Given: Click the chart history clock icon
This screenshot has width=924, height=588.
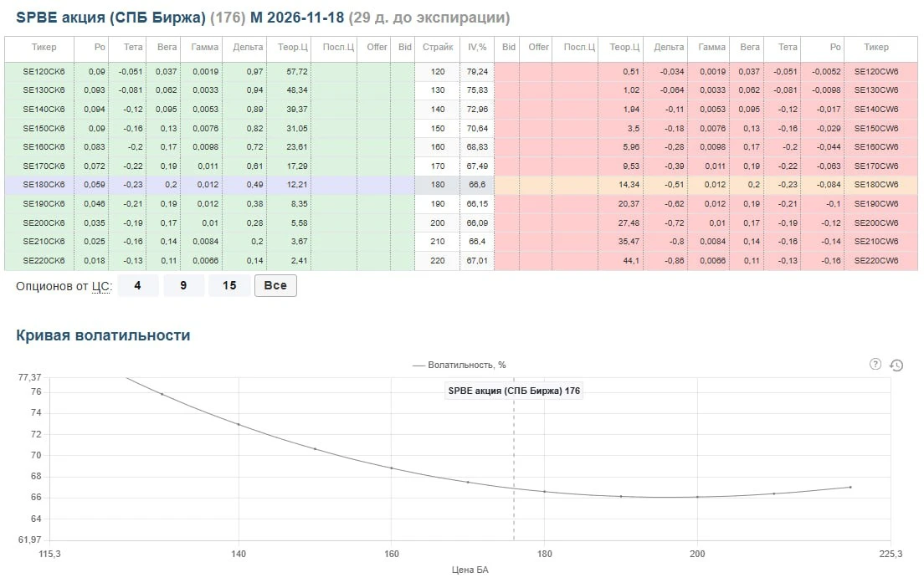Looking at the screenshot, I should click(896, 366).
